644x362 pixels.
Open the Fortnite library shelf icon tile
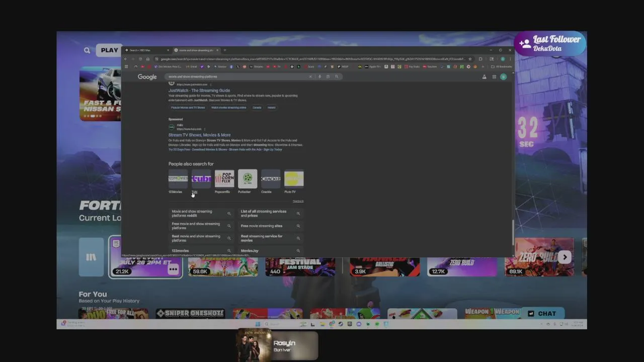pyautogui.click(x=91, y=257)
